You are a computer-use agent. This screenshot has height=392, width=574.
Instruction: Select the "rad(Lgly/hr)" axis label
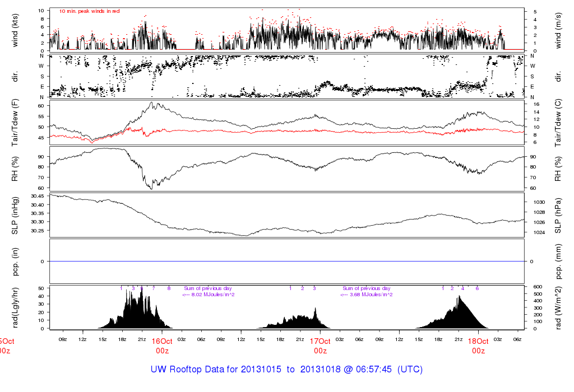[15, 307]
